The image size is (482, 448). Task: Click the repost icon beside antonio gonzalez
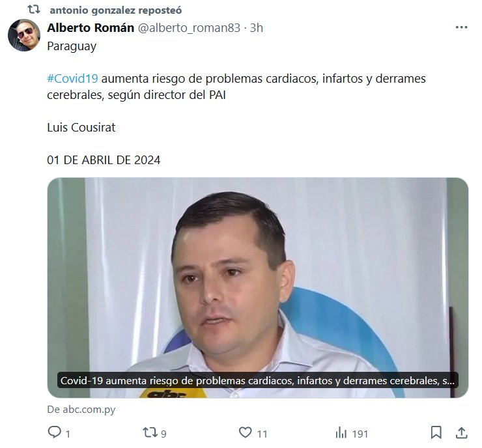[34, 10]
